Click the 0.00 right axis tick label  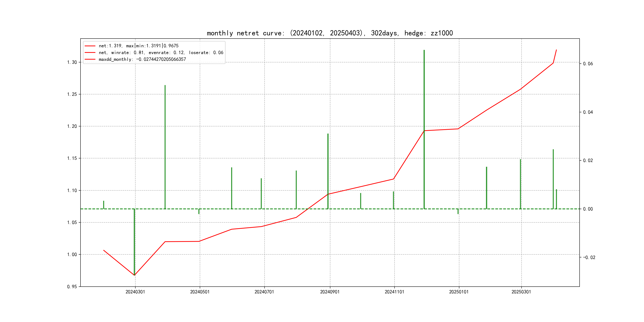[588, 209]
